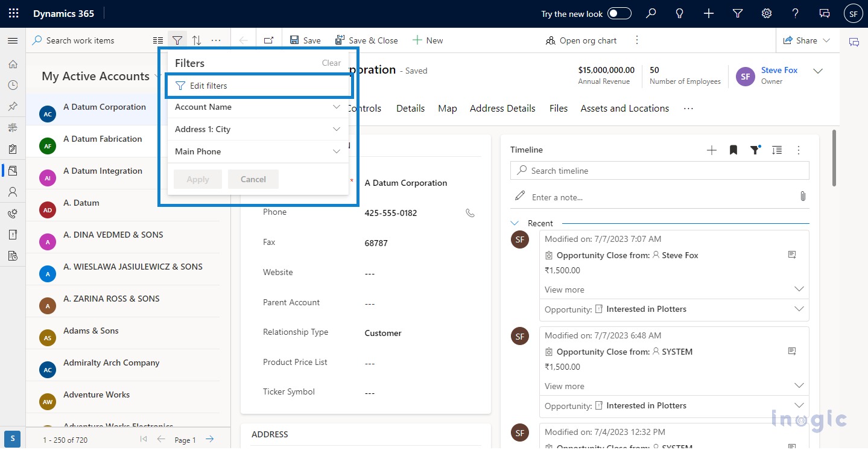Click the search magnifier in top bar
The height and width of the screenshot is (450, 868).
pyautogui.click(x=651, y=13)
